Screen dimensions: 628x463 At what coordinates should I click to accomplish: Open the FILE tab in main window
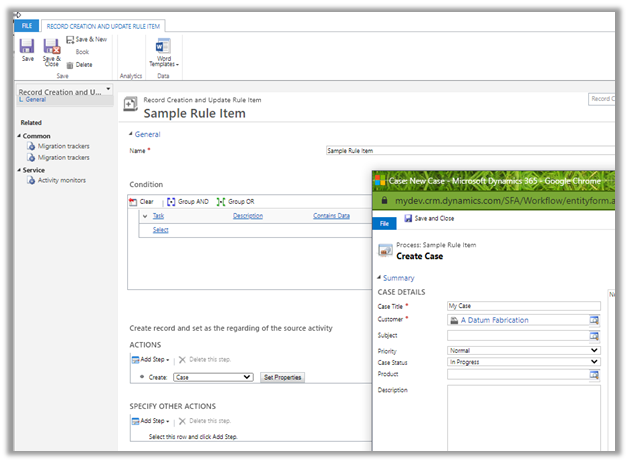27,25
